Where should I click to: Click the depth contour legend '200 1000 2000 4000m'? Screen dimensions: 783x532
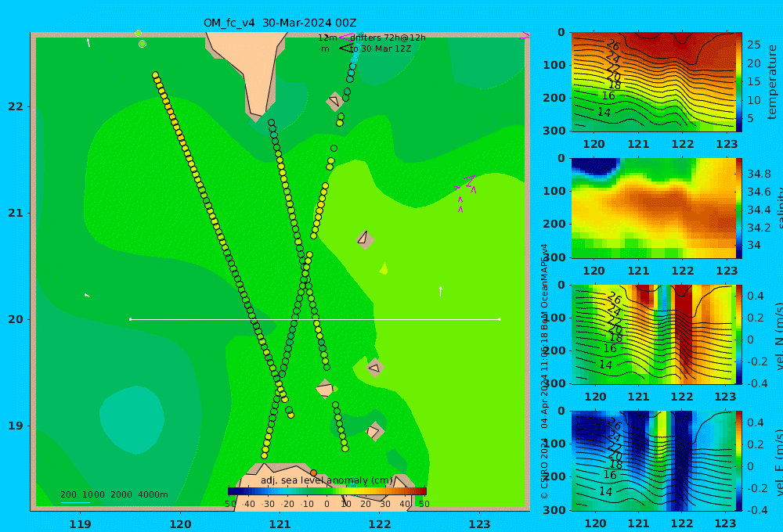(114, 494)
